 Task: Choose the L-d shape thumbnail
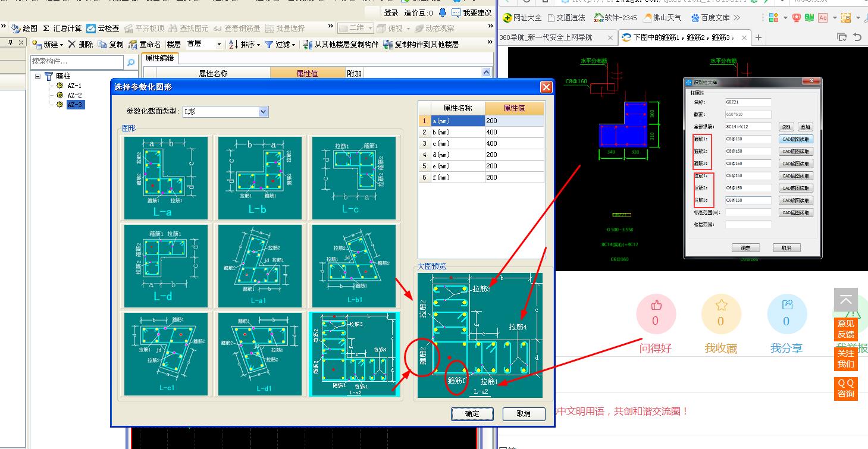click(x=166, y=266)
